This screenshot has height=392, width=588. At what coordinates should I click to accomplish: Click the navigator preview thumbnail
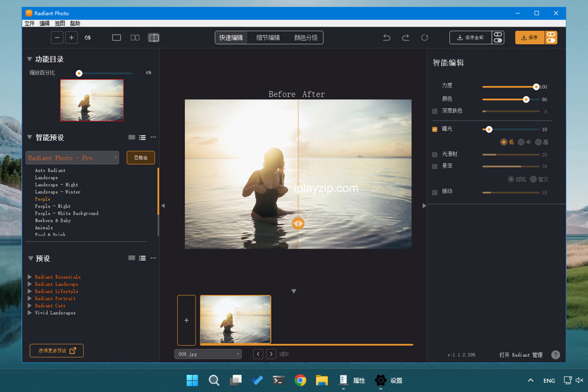[x=92, y=100]
